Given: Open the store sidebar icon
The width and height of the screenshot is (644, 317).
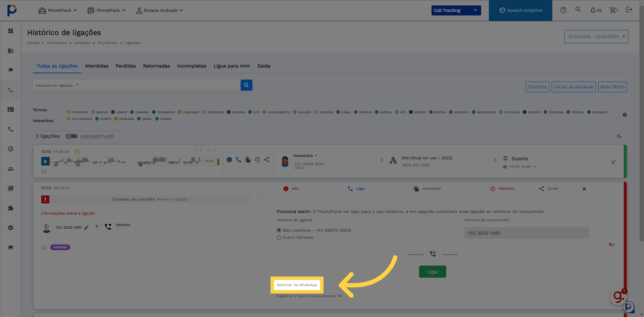Looking at the screenshot, I should 11,247.
